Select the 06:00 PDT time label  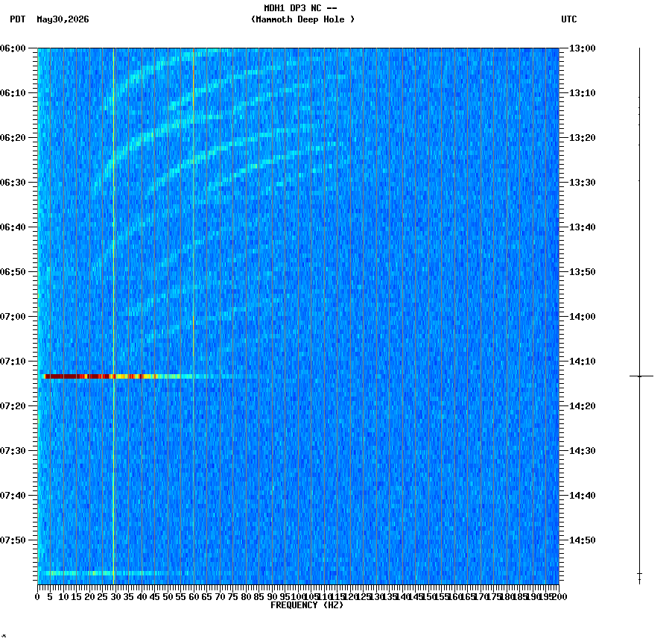[13, 48]
